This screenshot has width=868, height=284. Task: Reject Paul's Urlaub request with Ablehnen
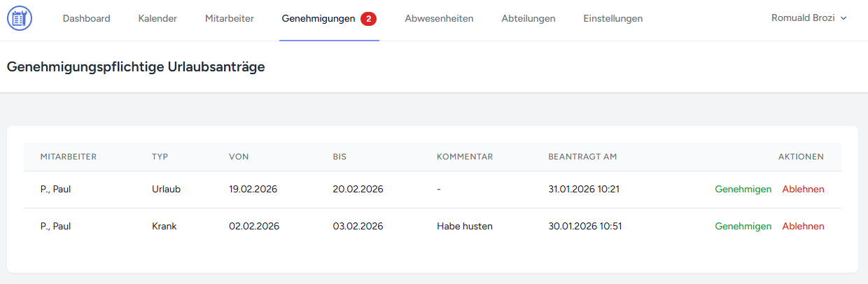tap(803, 190)
